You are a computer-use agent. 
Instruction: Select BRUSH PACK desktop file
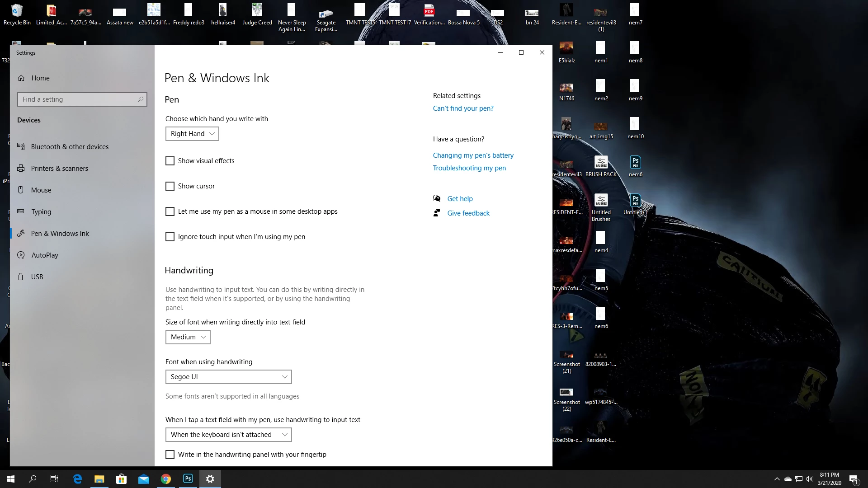(601, 166)
